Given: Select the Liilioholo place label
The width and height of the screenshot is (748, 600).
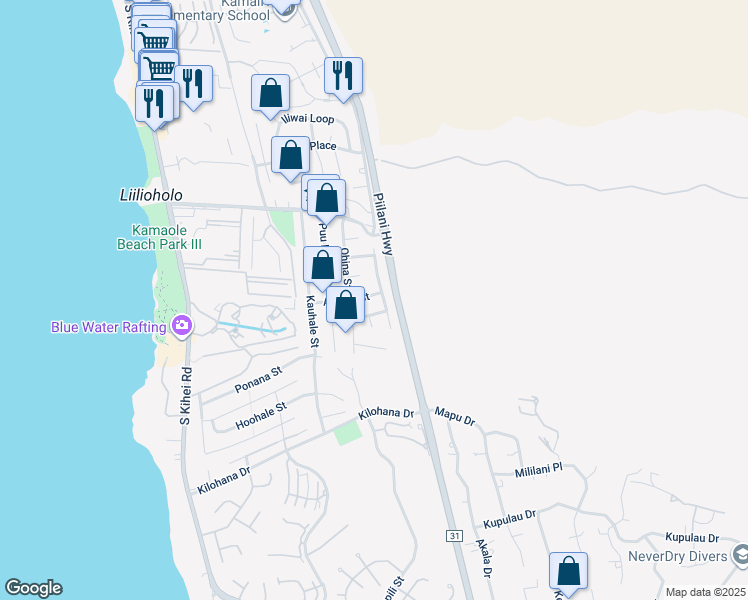Looking at the screenshot, I should click(151, 195).
